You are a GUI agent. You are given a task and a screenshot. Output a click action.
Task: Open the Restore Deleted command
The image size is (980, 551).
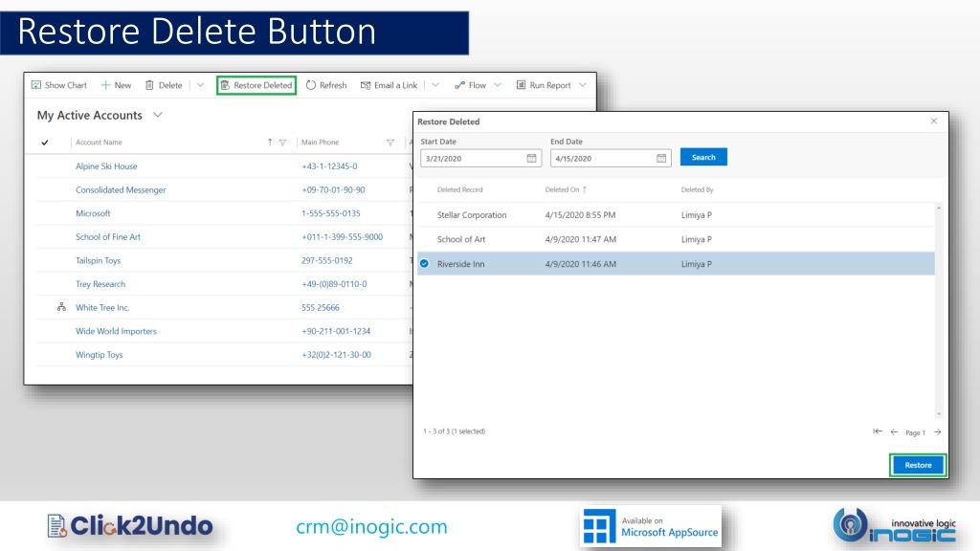(256, 85)
